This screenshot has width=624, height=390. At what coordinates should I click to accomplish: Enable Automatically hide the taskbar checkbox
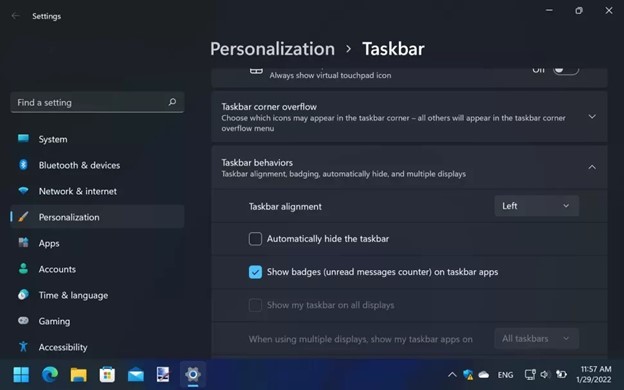(255, 239)
